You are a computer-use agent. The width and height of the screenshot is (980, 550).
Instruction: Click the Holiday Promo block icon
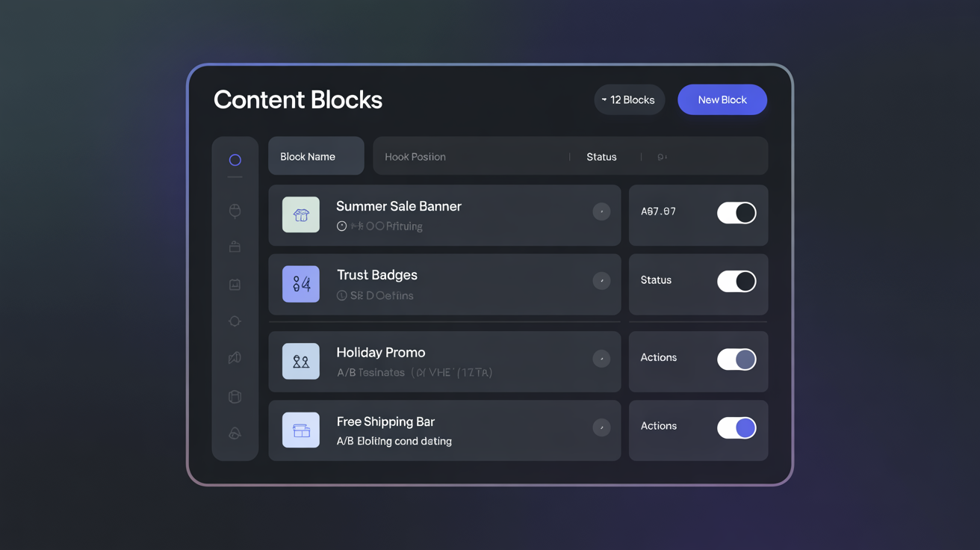[x=301, y=362]
